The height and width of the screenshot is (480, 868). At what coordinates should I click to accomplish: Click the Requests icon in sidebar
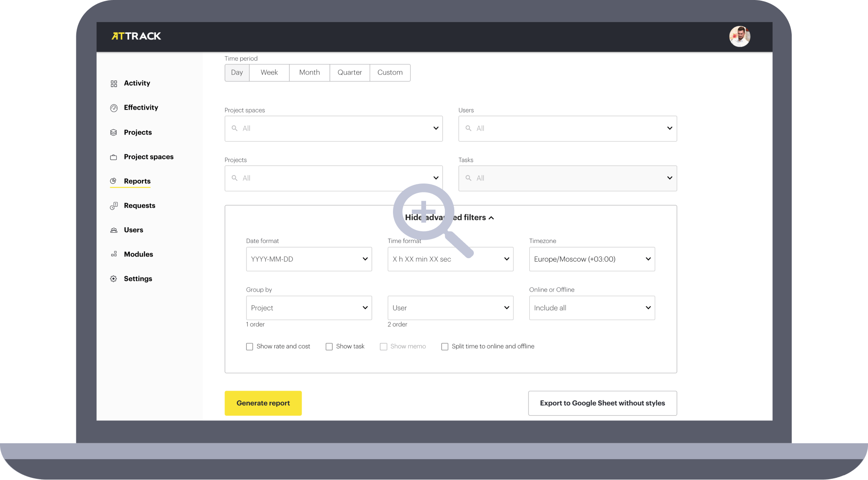tap(114, 206)
